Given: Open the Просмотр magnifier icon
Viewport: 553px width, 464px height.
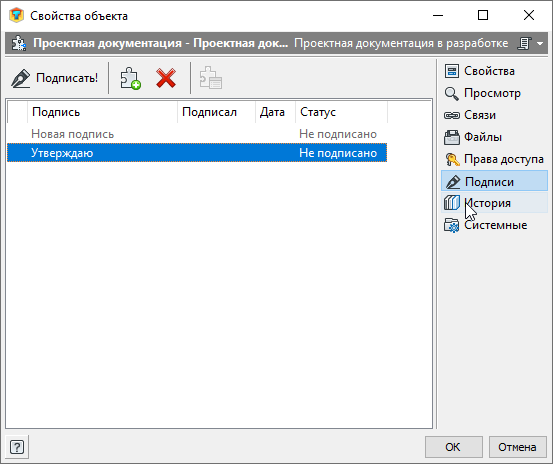Looking at the screenshot, I should tap(452, 93).
